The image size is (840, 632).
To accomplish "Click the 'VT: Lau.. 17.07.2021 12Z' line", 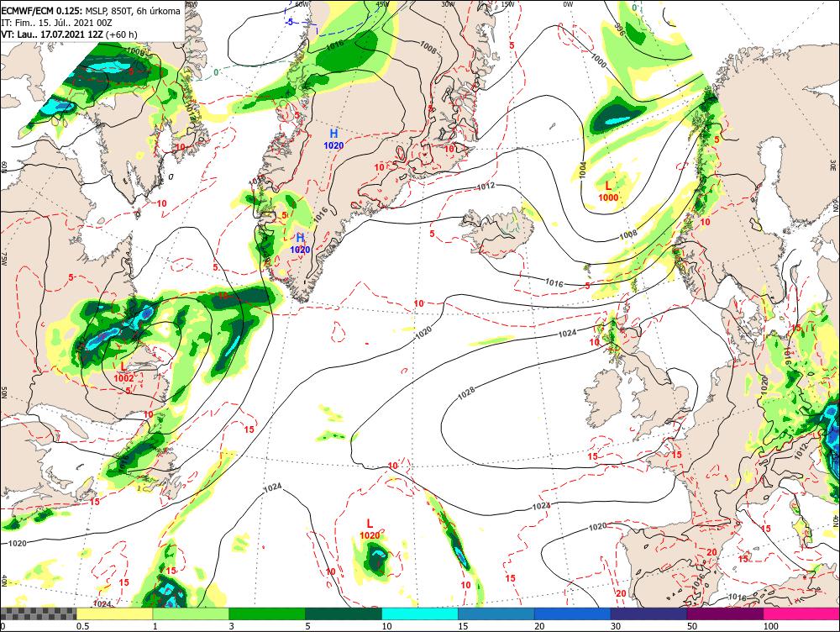I will point(52,34).
